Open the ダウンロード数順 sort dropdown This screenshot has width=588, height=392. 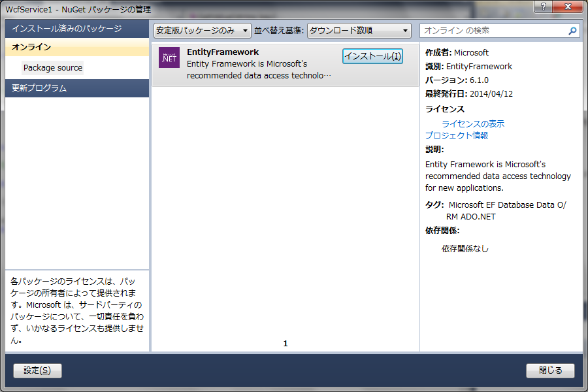pyautogui.click(x=359, y=31)
